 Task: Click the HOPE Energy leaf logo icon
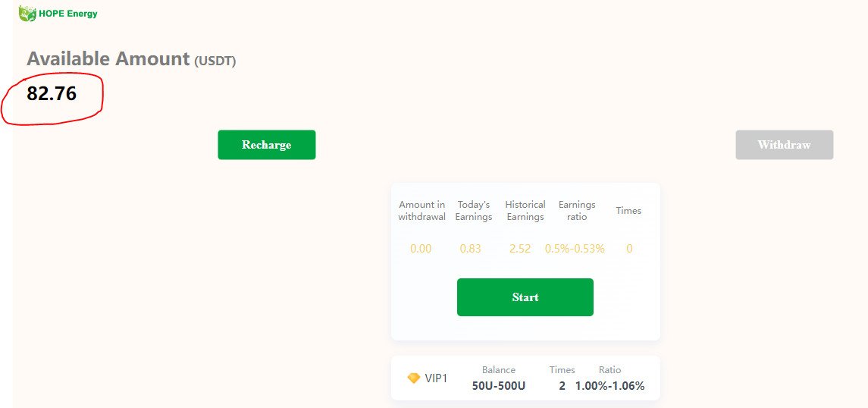[27, 14]
